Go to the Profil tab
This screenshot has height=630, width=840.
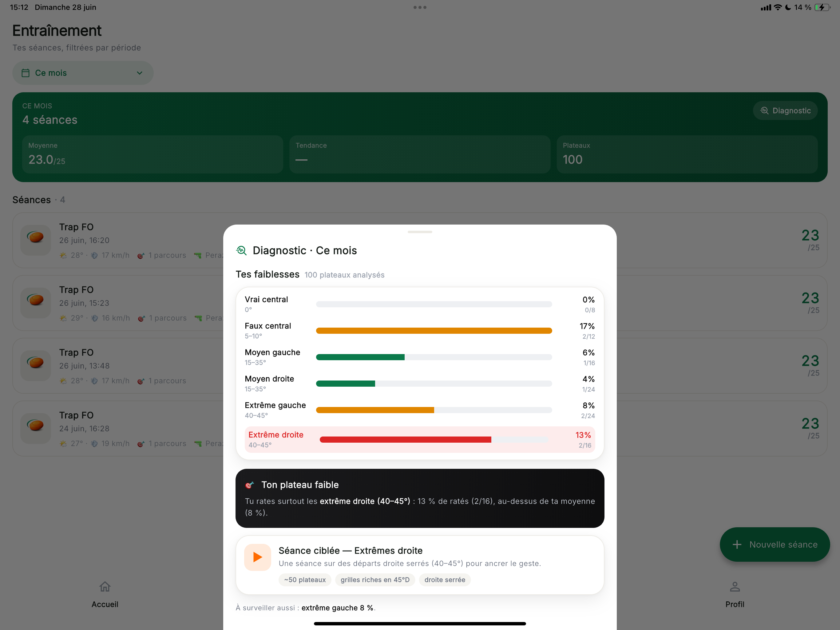point(735,595)
